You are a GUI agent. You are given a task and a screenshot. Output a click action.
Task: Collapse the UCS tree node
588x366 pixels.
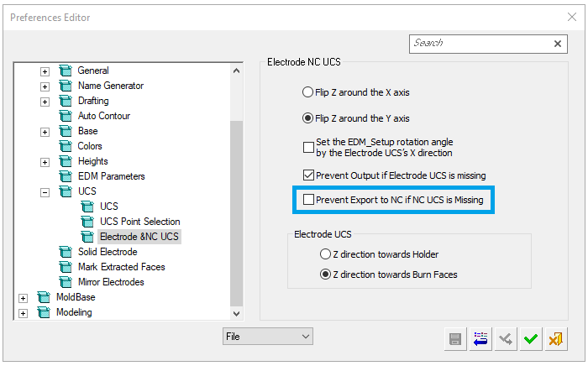(45, 191)
